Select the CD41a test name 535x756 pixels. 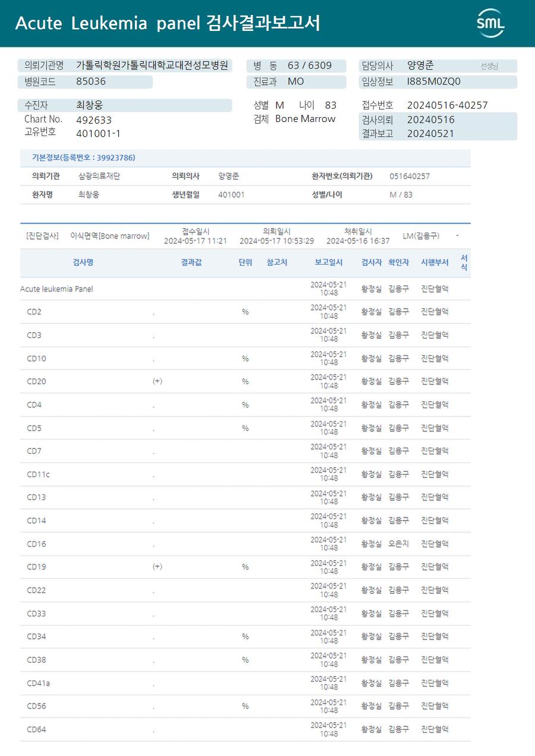point(38,683)
